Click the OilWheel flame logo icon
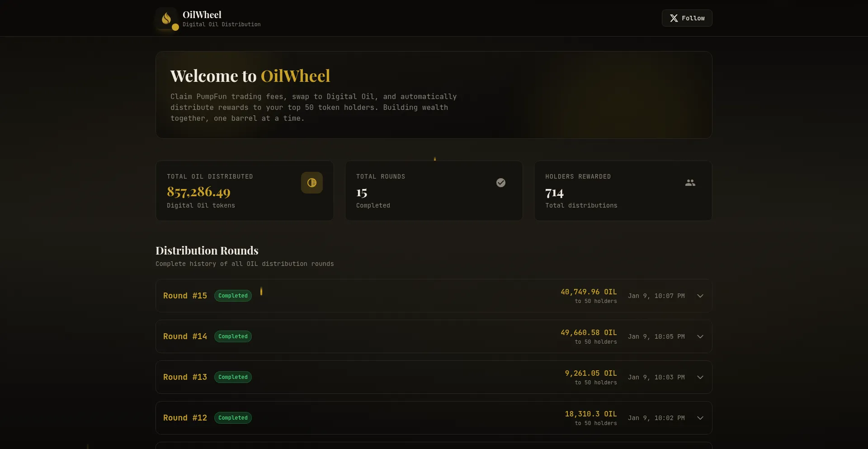 (166, 18)
